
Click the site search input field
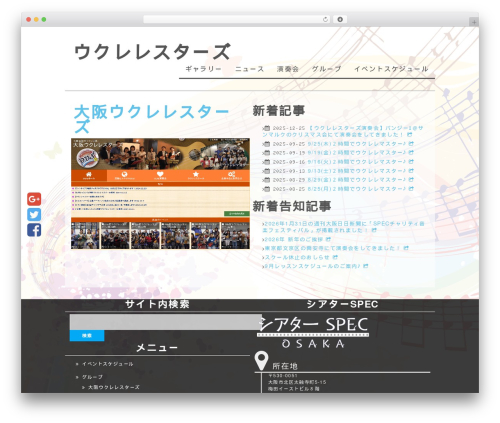166,322
